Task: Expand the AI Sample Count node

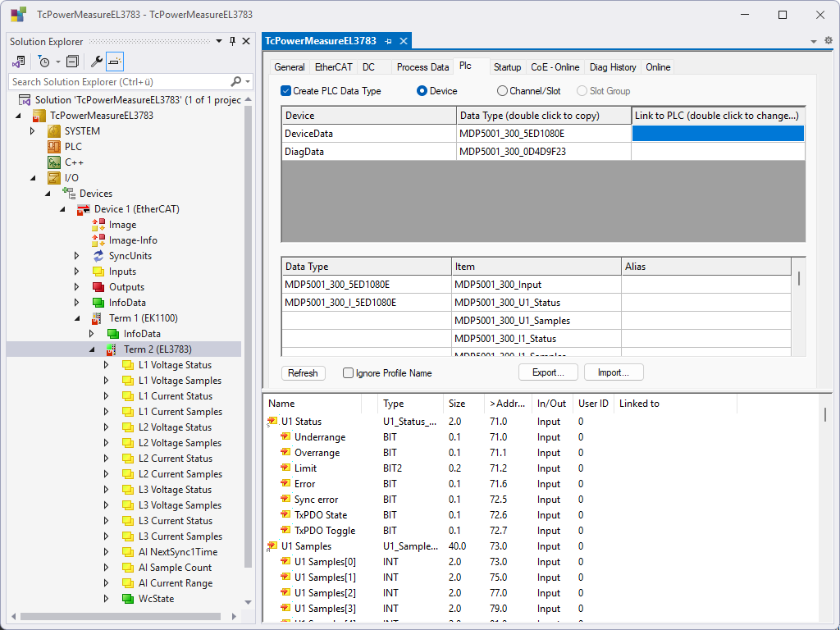Action: pyautogui.click(x=107, y=568)
